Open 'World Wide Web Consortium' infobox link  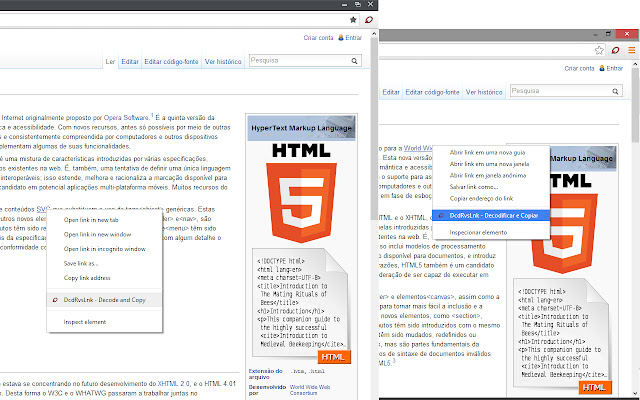click(x=310, y=390)
